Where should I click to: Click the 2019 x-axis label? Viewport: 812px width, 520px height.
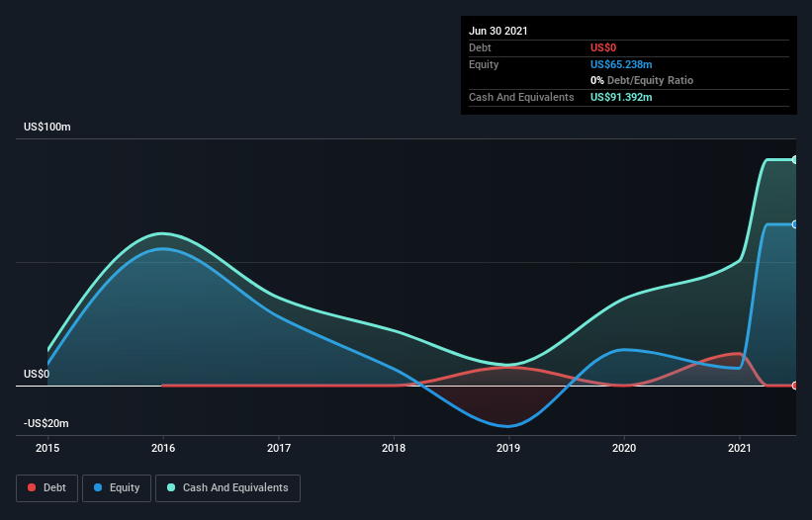coord(508,448)
